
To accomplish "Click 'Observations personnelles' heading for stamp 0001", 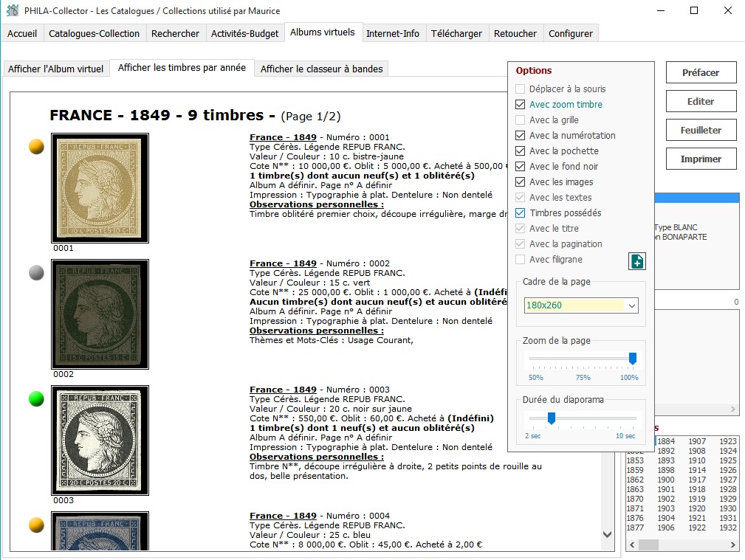I will (317, 204).
